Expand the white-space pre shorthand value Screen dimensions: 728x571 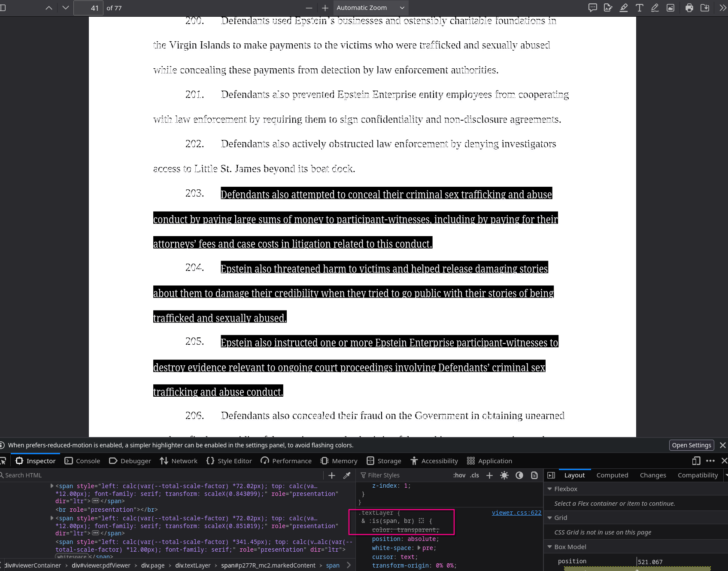[419, 548]
